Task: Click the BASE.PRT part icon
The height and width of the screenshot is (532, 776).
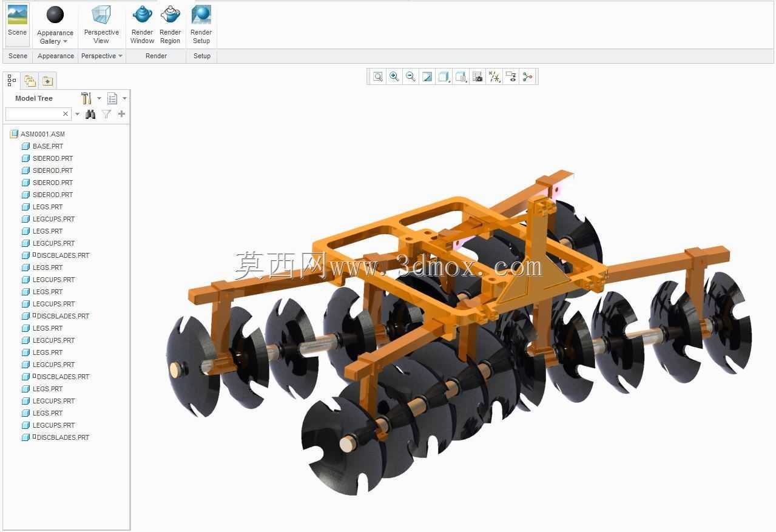Action: coord(25,146)
